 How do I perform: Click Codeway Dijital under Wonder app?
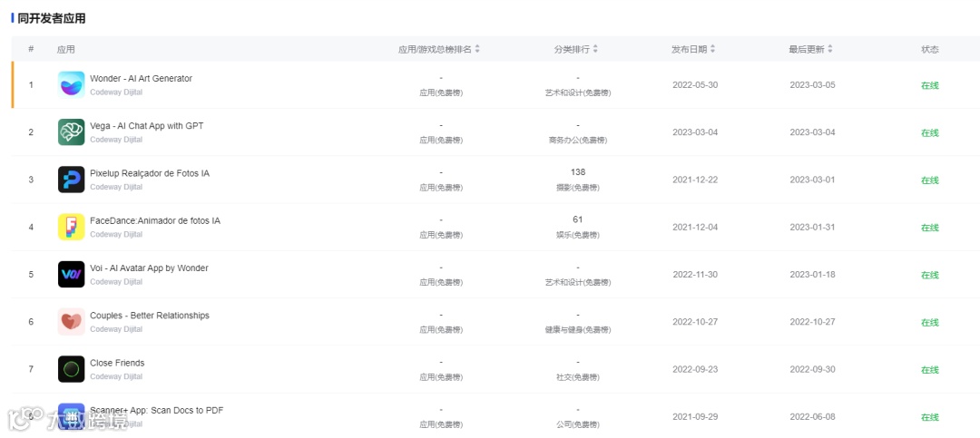(116, 92)
